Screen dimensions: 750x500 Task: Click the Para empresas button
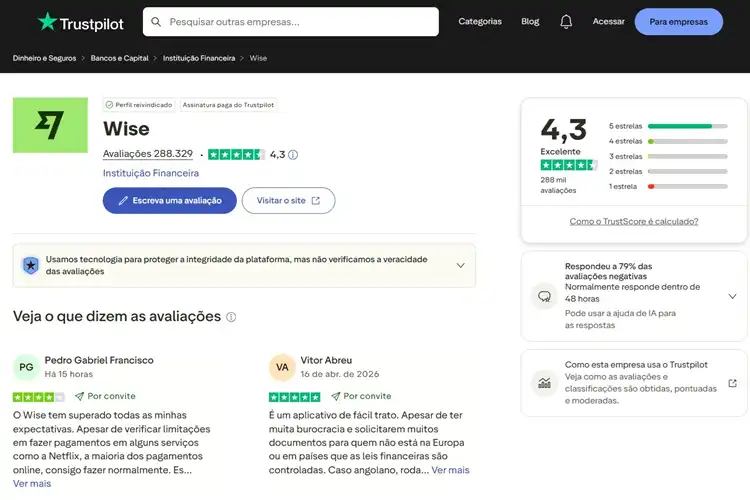click(x=678, y=22)
